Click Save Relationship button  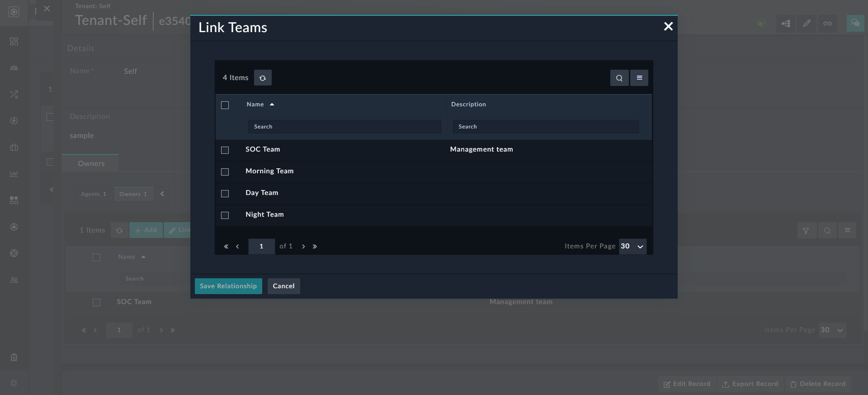click(228, 286)
